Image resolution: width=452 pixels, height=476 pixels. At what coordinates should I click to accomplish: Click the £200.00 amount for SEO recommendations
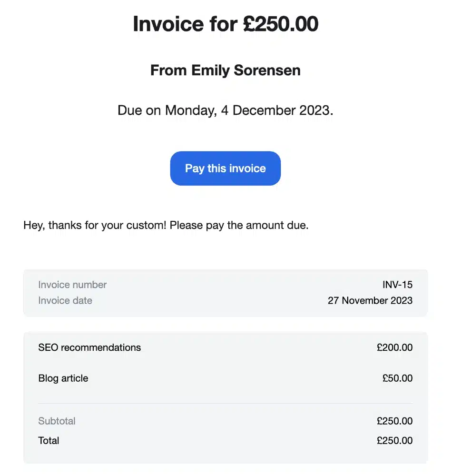[x=394, y=347]
